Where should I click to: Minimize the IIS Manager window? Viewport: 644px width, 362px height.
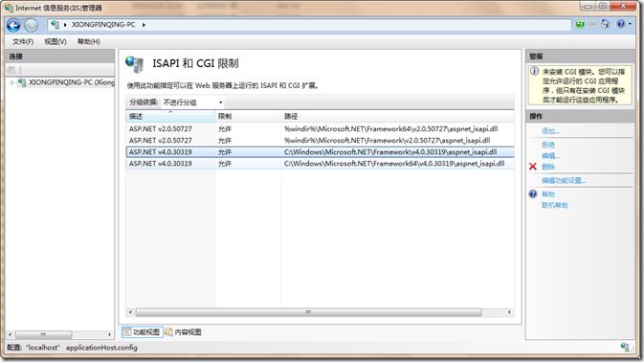point(588,6)
